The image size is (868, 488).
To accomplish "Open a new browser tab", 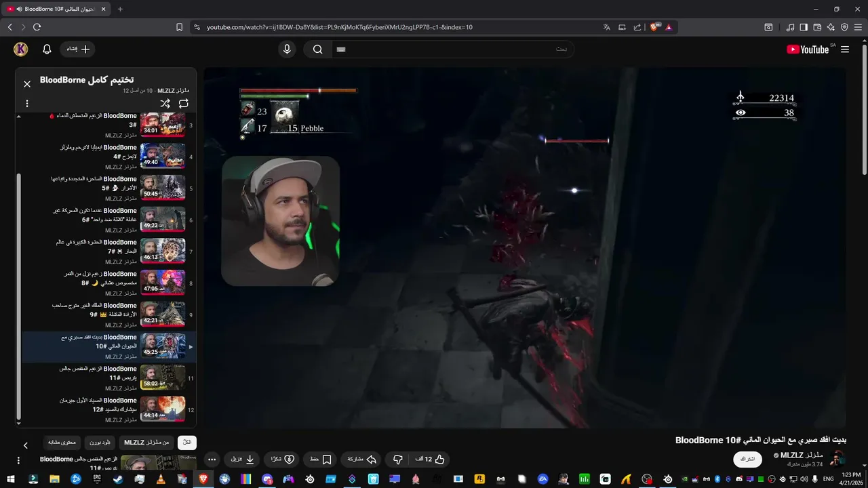I will tap(120, 9).
